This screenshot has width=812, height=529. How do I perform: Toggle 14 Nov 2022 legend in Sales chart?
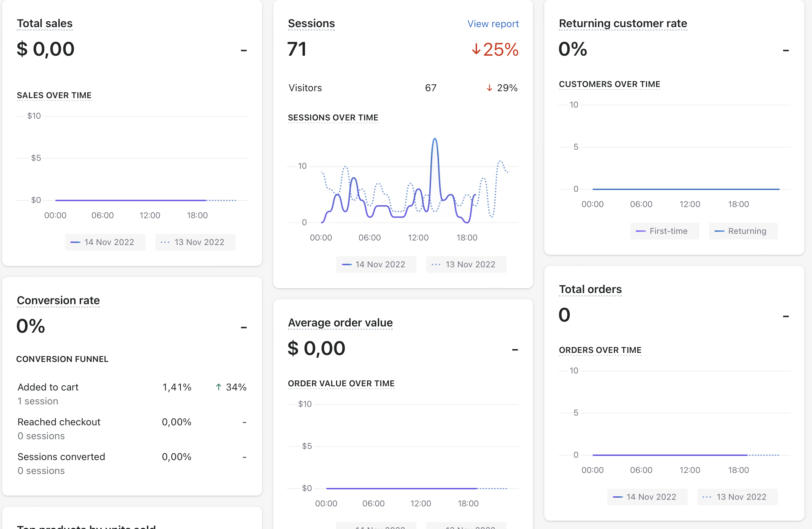(x=105, y=242)
